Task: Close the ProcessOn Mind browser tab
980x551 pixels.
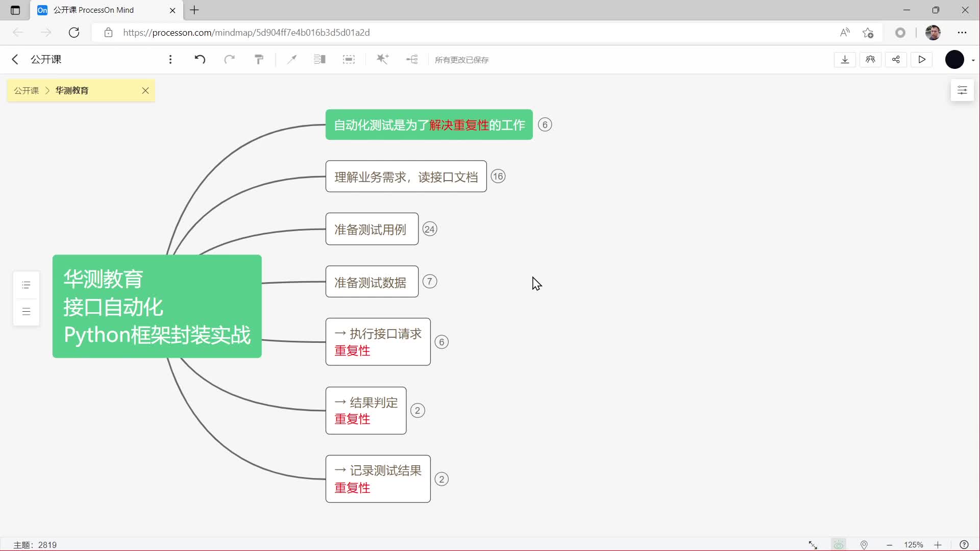Action: 173,10
